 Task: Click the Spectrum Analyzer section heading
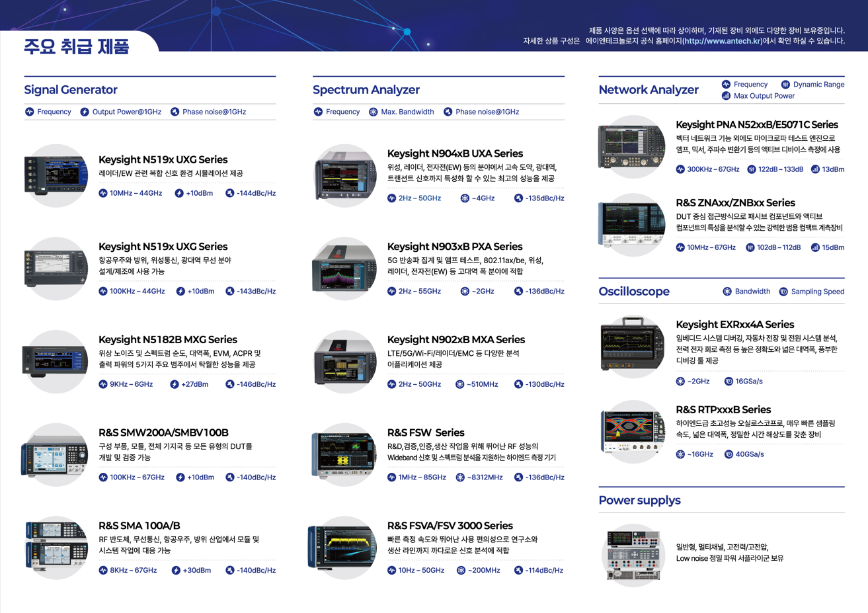point(366,90)
